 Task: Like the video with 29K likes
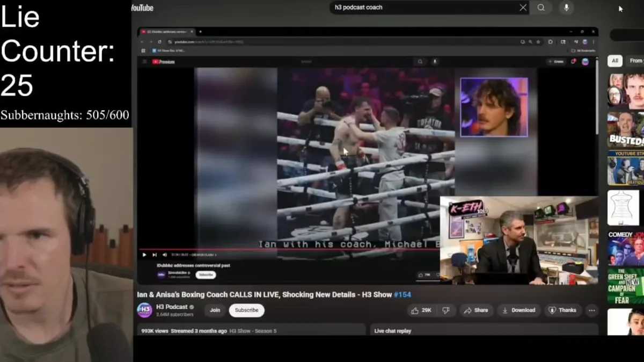422,310
